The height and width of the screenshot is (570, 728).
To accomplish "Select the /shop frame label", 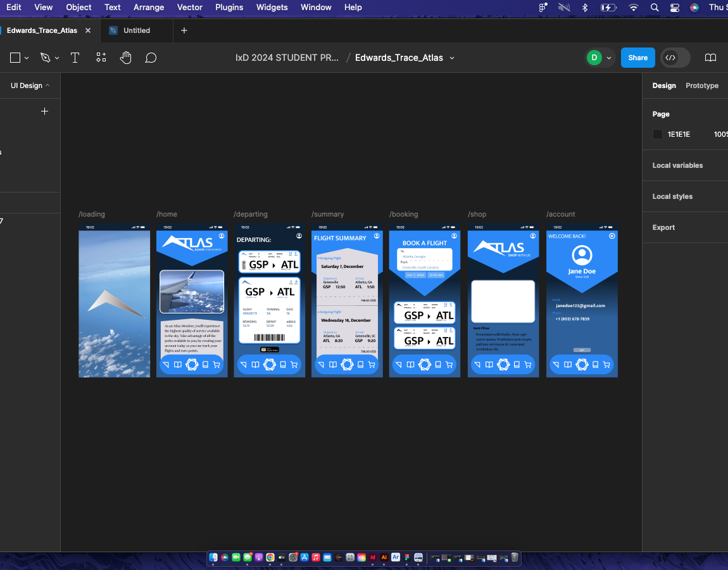I will click(x=477, y=214).
